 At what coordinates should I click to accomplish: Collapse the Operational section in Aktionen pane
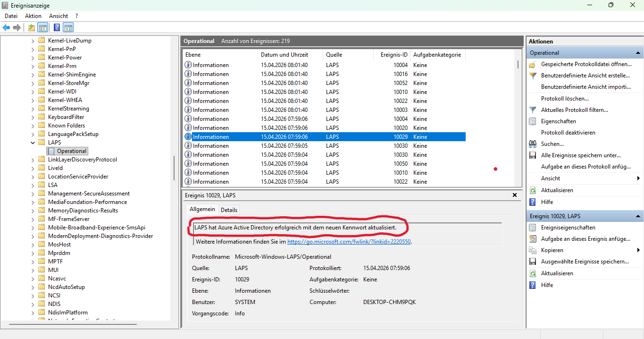point(638,53)
